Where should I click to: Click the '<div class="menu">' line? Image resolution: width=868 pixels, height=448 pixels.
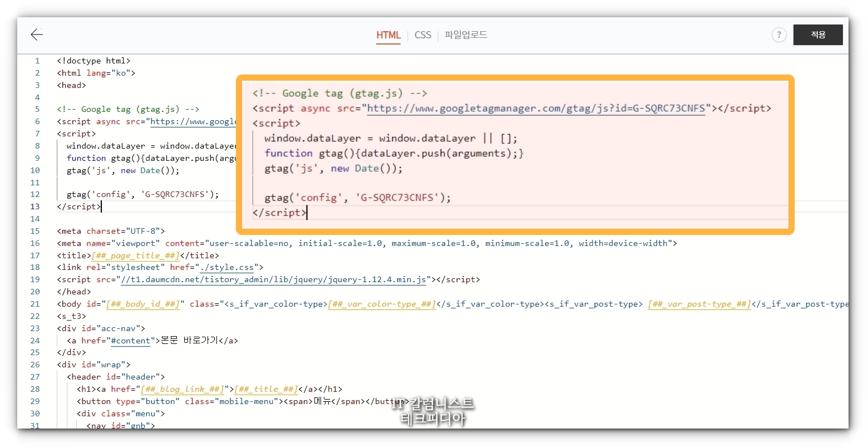pyautogui.click(x=121, y=413)
